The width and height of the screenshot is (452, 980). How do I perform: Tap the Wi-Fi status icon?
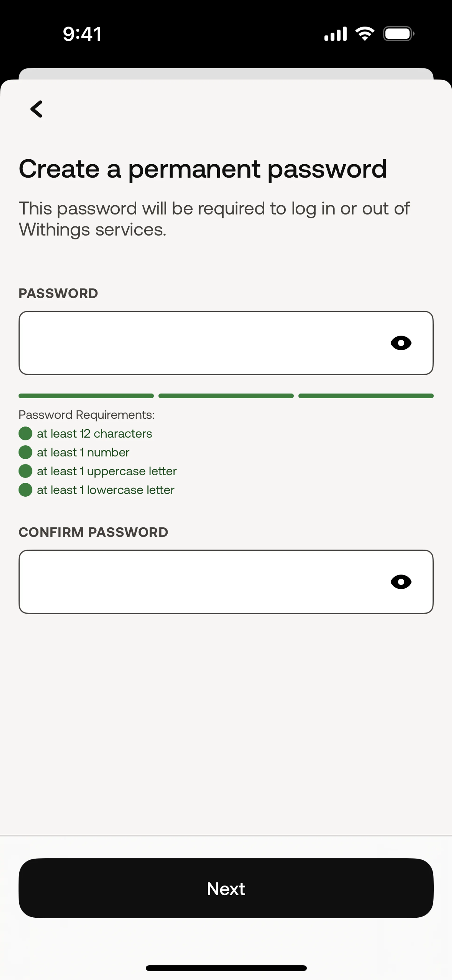pyautogui.click(x=364, y=34)
